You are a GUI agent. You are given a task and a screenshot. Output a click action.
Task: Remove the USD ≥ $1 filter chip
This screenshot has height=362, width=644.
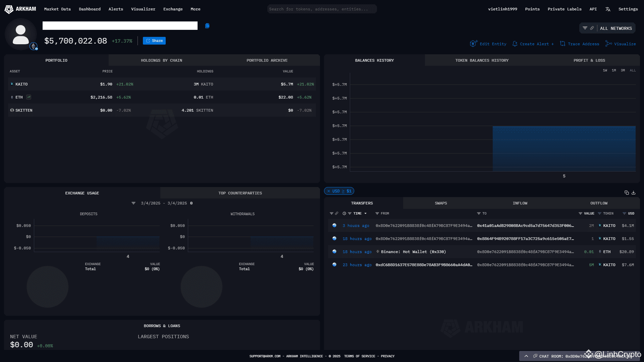click(x=329, y=191)
